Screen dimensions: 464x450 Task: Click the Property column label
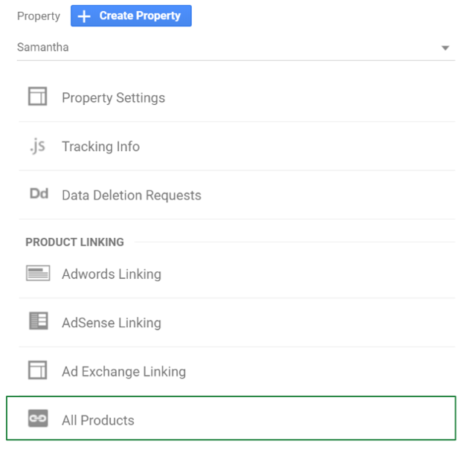point(39,16)
